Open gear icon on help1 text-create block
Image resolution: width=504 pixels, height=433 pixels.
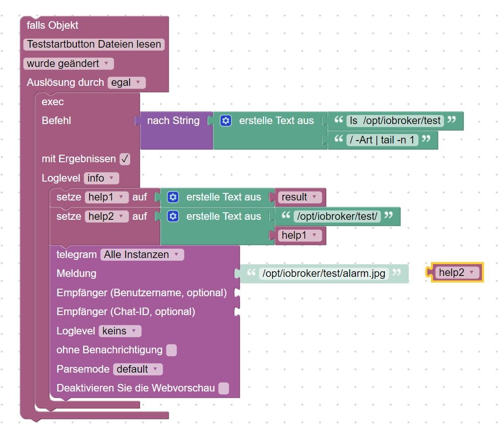[x=173, y=197]
